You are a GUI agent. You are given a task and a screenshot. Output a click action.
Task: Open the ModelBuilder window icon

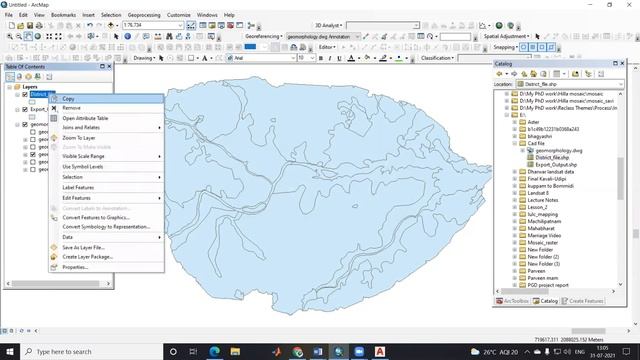tap(251, 25)
